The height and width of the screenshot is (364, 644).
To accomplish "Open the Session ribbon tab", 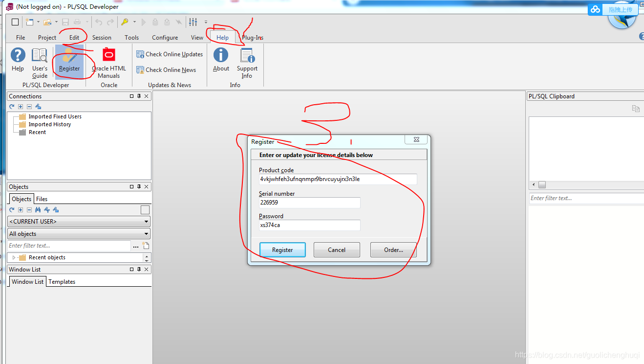I will click(102, 38).
